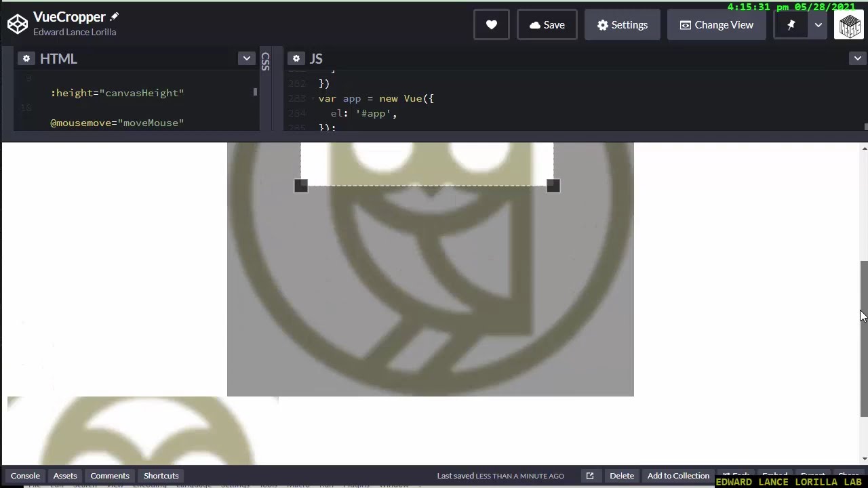Open the HTML editor gear settings
The width and height of the screenshot is (868, 488).
coord(26,59)
